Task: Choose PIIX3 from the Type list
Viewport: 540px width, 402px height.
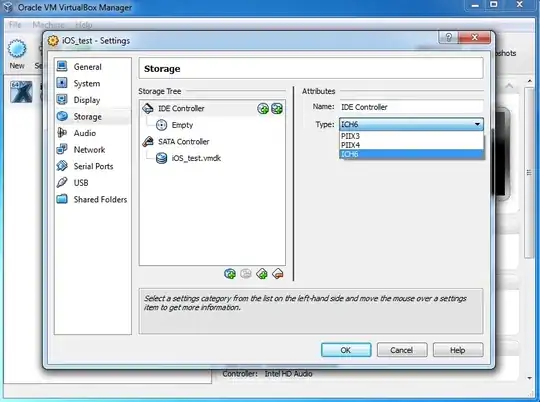Action: point(412,136)
